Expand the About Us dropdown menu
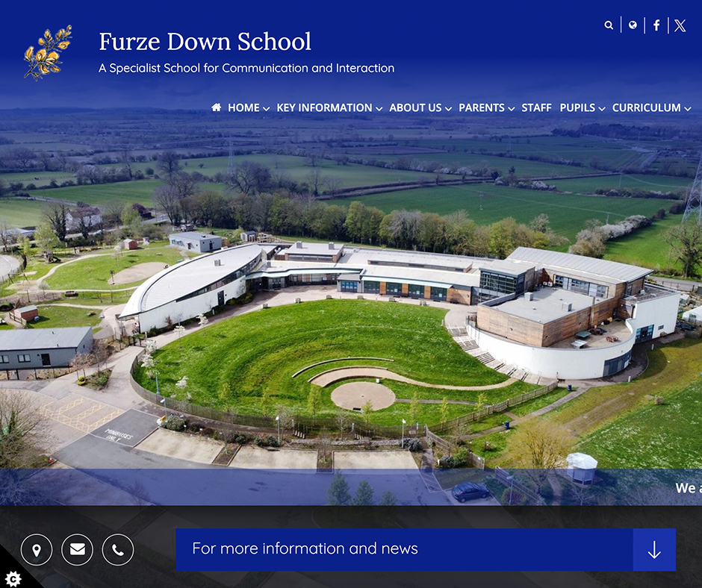The height and width of the screenshot is (588, 702). pos(420,108)
